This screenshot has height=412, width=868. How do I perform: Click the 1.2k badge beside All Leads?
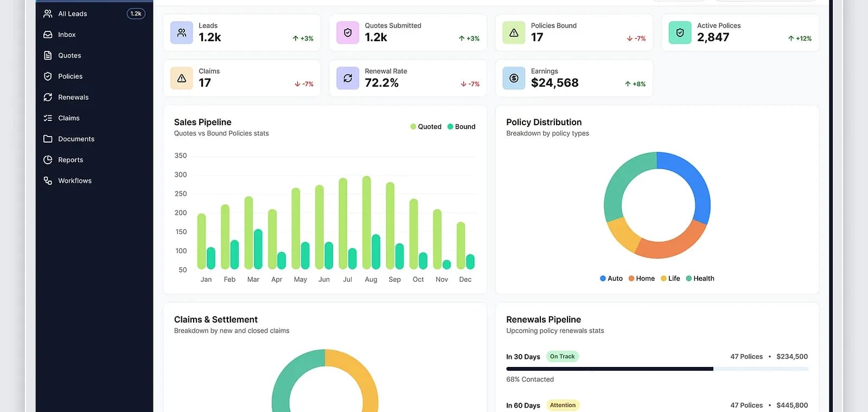[x=136, y=14]
